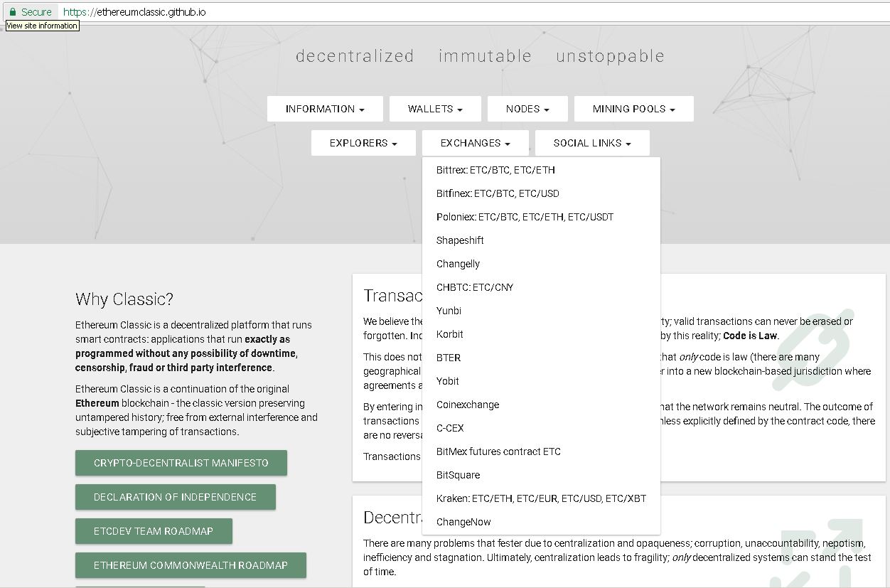Open the Shapeshift exchange link
The width and height of the screenshot is (890, 588).
click(x=460, y=240)
